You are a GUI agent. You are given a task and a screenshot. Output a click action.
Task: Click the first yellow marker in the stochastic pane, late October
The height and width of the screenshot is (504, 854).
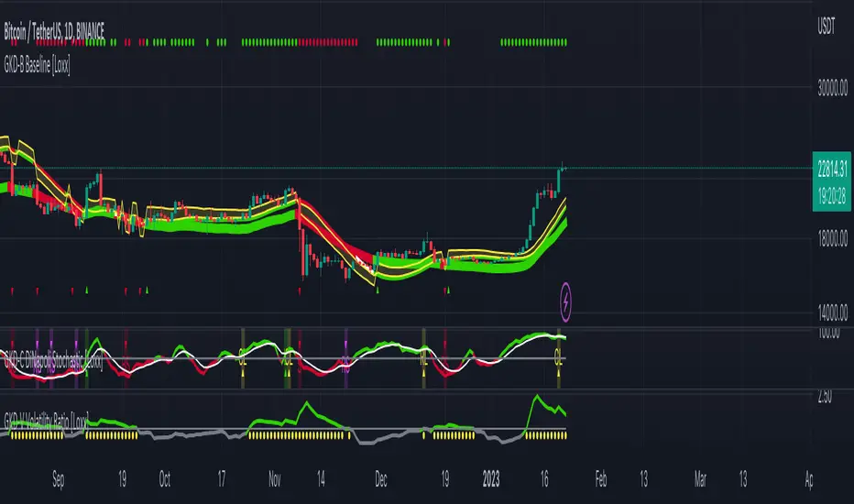click(x=243, y=359)
